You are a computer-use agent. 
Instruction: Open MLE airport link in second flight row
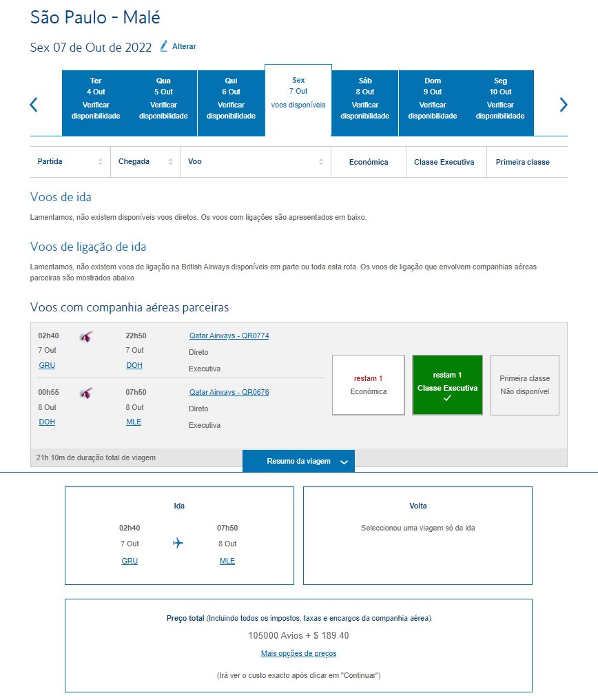(x=134, y=422)
